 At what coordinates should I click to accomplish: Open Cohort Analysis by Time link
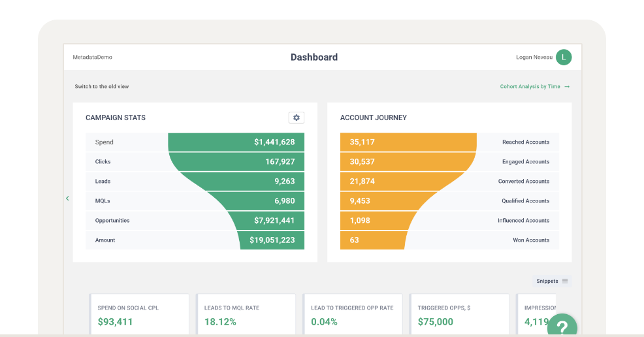tap(535, 87)
